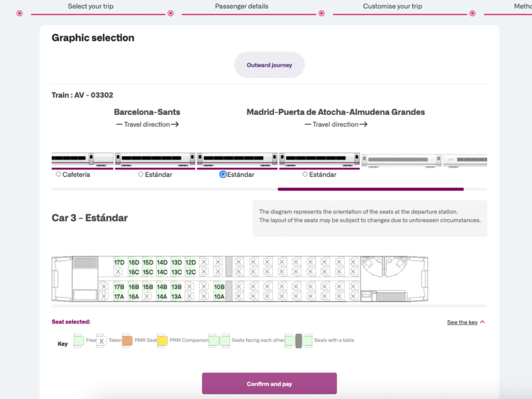The image size is (532, 399).
Task: Click the Seat selected: label
Action: [x=71, y=322]
